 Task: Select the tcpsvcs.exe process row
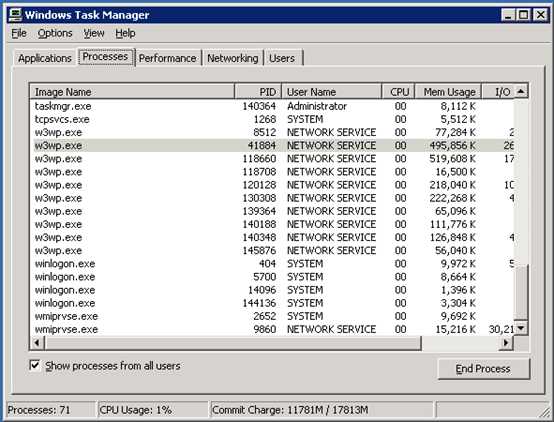pos(272,119)
